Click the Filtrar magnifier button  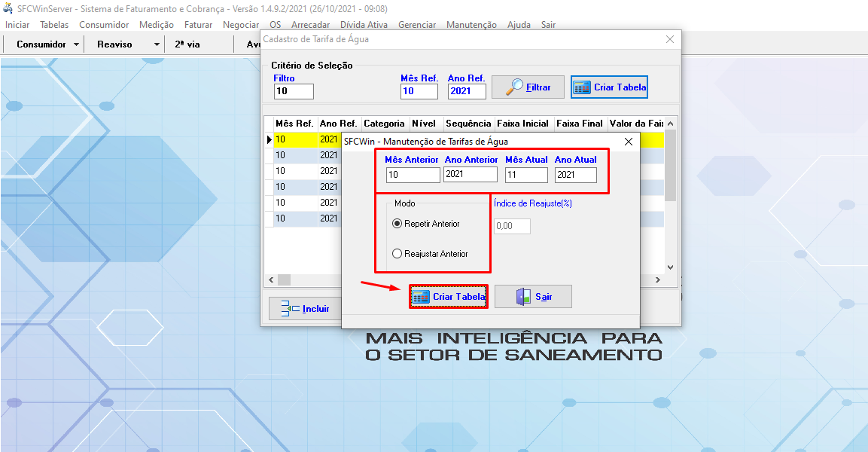528,87
